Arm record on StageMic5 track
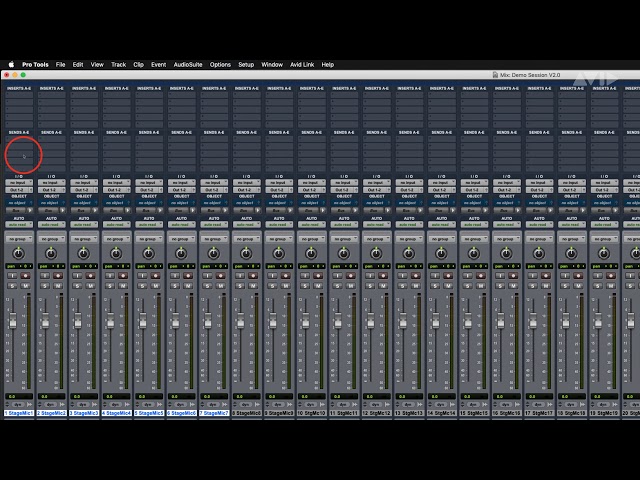 [x=156, y=276]
